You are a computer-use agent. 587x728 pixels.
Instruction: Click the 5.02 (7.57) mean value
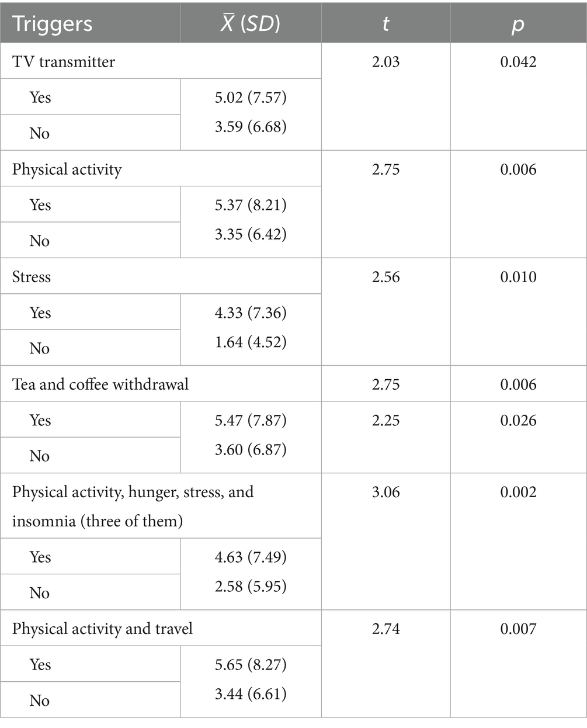[x=251, y=97]
